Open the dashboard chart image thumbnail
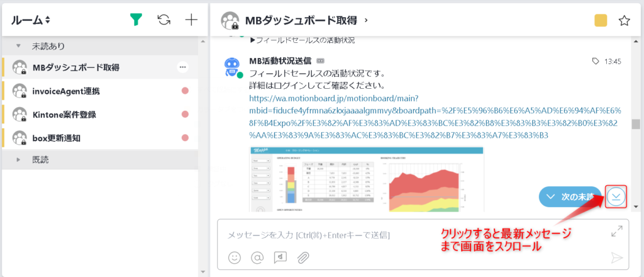Screen dimensions: 644x277 (x=367, y=179)
